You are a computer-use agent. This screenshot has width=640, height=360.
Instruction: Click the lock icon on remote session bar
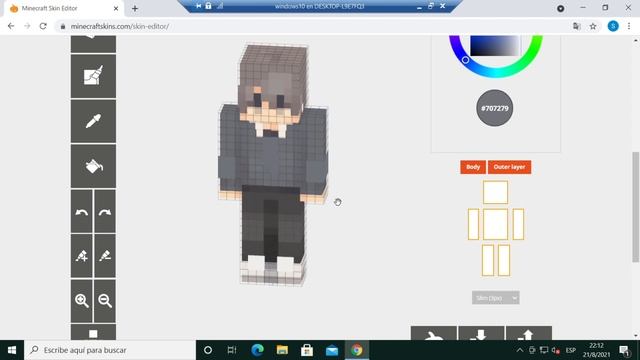(x=209, y=6)
